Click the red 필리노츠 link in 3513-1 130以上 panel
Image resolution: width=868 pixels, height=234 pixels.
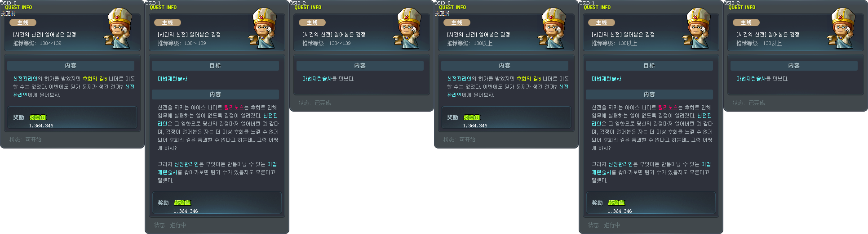coord(668,108)
